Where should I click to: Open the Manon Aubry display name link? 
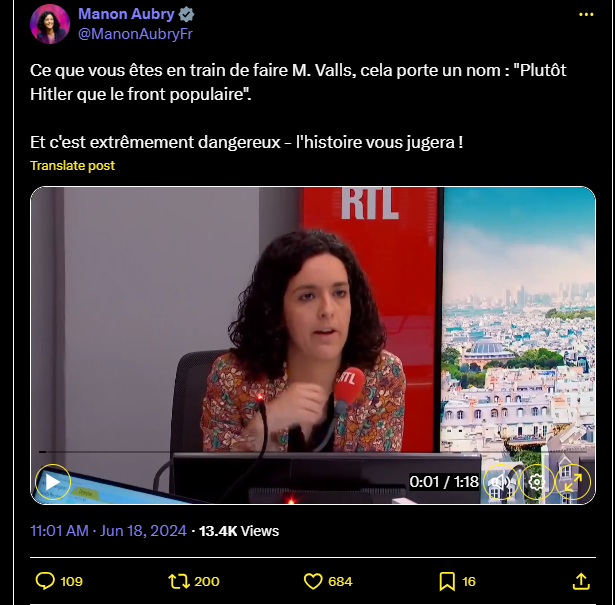[126, 14]
